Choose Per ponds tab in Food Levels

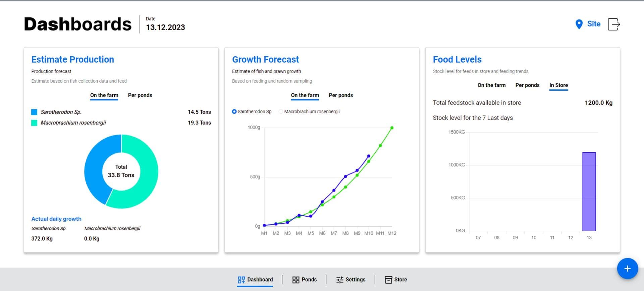[x=527, y=85]
